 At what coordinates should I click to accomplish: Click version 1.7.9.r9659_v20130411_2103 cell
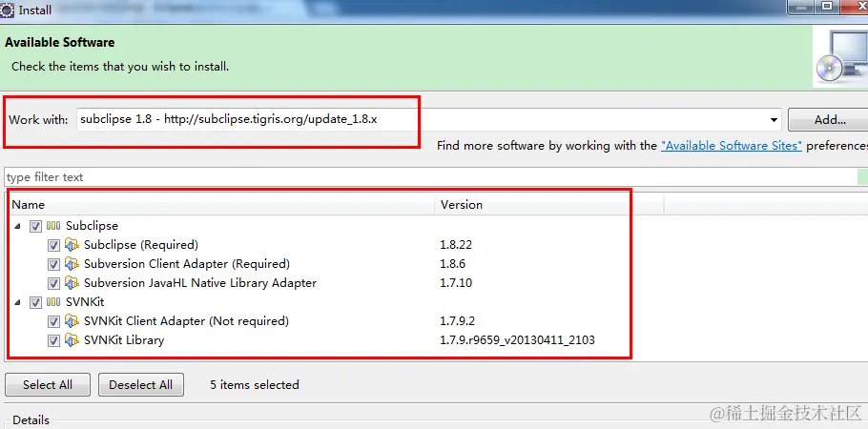tap(518, 340)
